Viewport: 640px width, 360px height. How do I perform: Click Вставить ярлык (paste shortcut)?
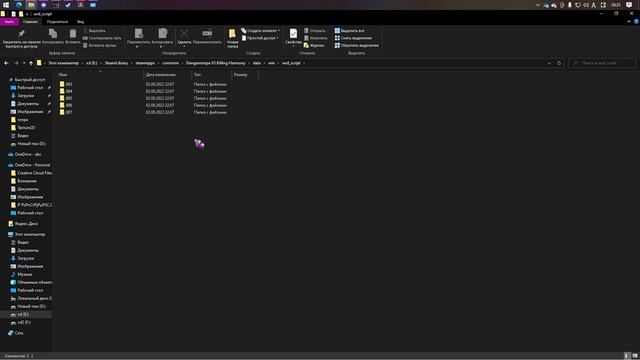click(100, 45)
